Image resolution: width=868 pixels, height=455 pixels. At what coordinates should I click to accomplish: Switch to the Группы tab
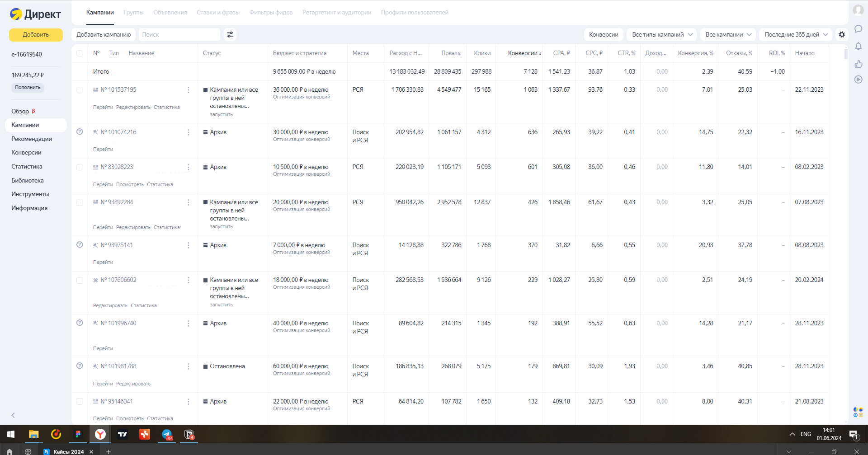tap(133, 13)
